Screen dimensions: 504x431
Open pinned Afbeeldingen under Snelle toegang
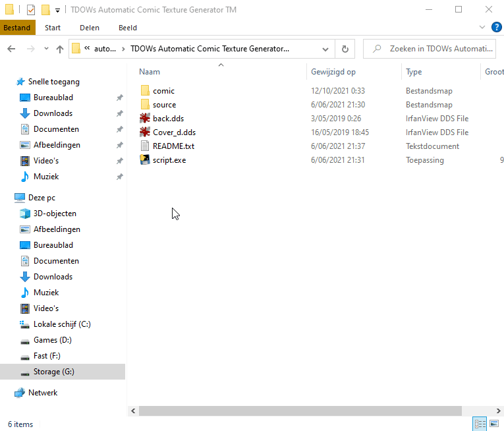(57, 145)
